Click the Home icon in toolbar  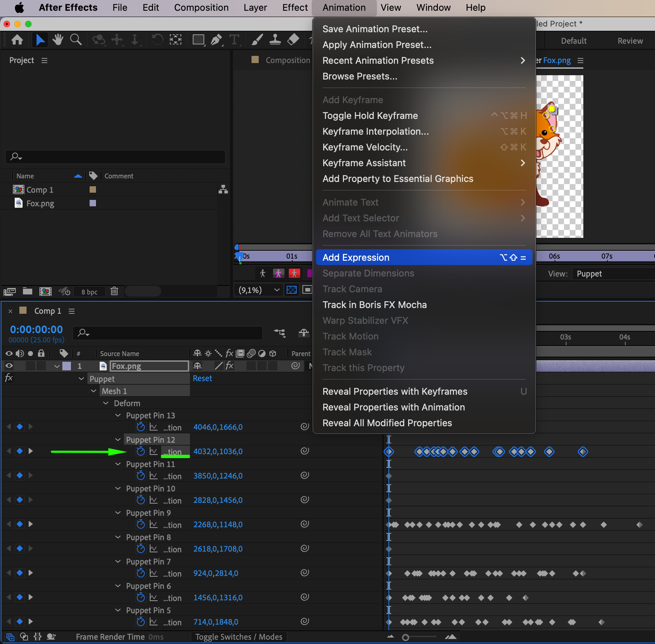click(17, 40)
